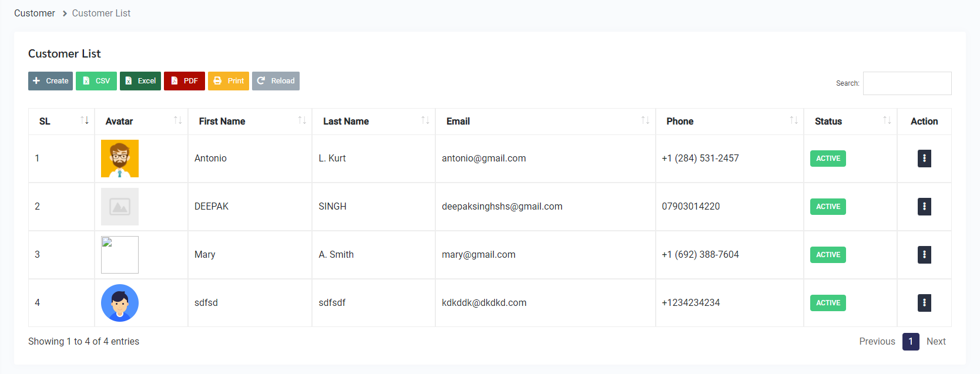Go to the Customer breadcrumb link
980x374 pixels.
35,13
